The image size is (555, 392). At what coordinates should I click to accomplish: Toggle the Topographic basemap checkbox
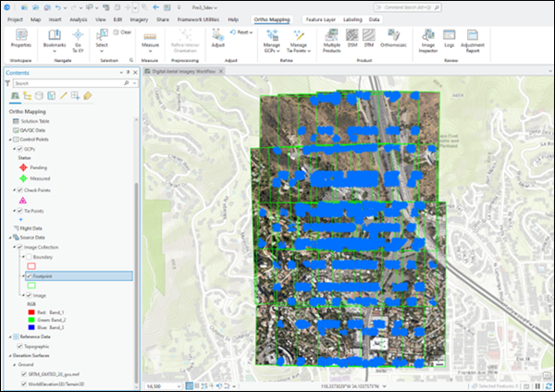[19, 346]
